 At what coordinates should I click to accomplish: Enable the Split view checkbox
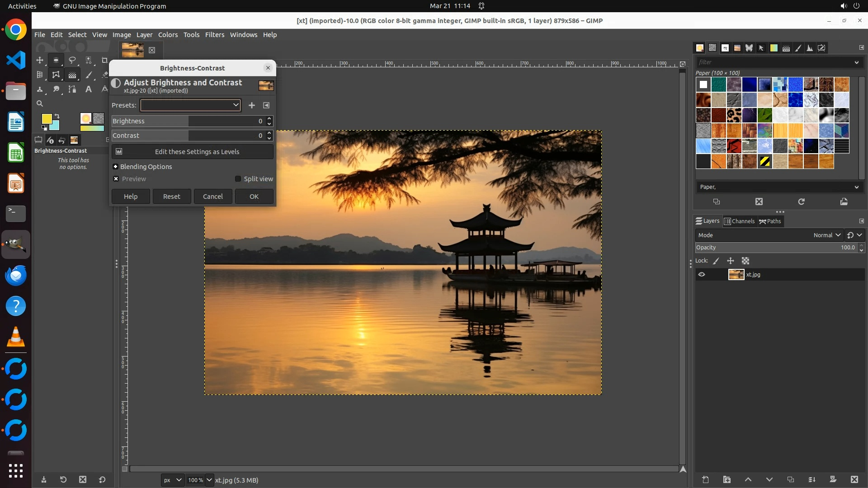coord(238,179)
